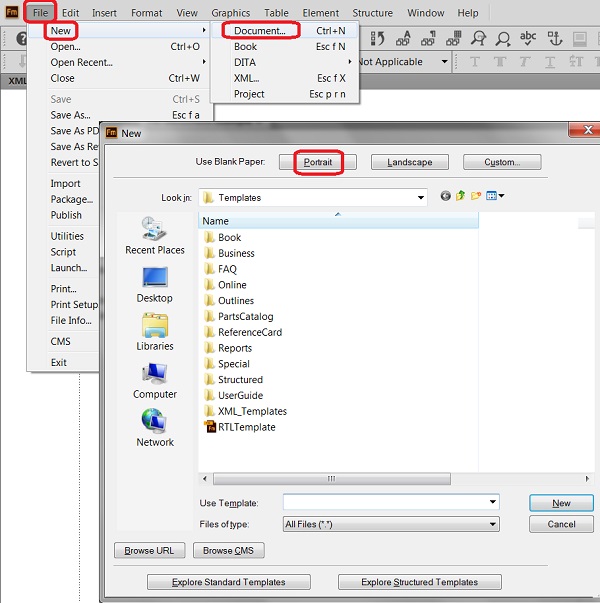Open the Character Designer icon
The height and width of the screenshot is (603, 600).
click(x=403, y=38)
